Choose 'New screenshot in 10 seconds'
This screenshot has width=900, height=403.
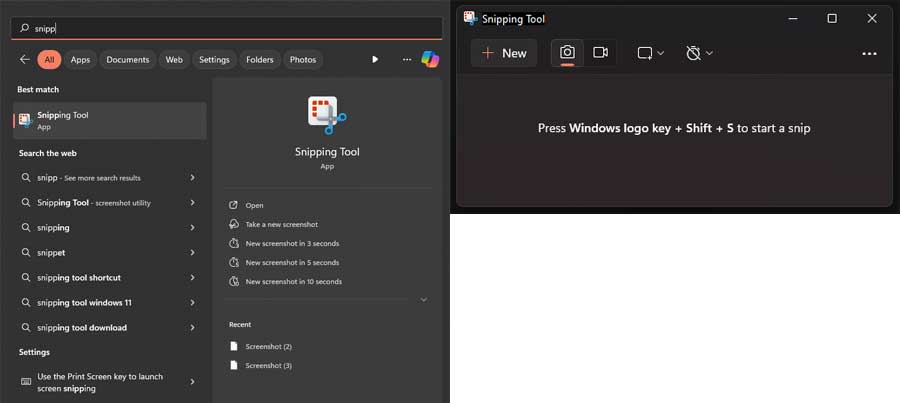pyautogui.click(x=294, y=281)
